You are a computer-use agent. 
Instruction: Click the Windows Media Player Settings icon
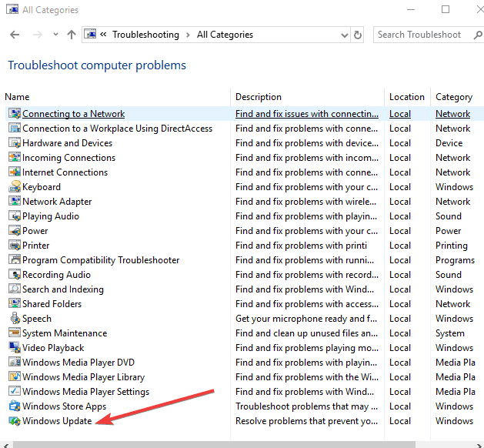pyautogui.click(x=15, y=391)
